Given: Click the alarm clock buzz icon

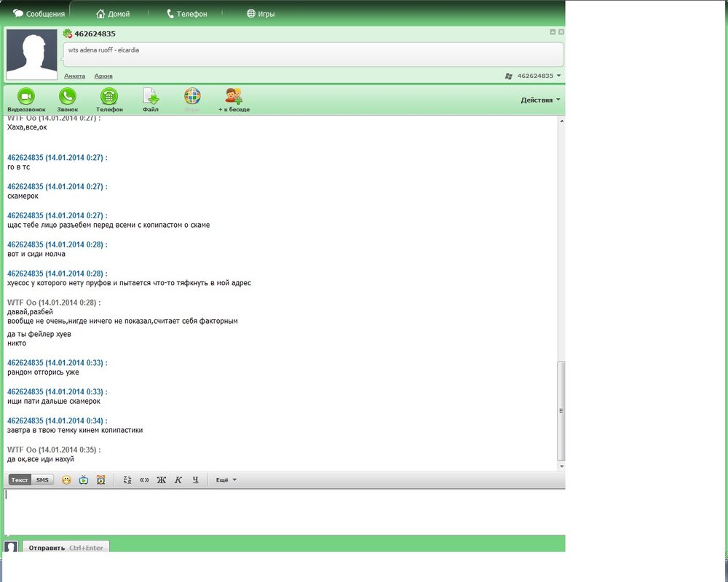Looking at the screenshot, I should pos(101,480).
